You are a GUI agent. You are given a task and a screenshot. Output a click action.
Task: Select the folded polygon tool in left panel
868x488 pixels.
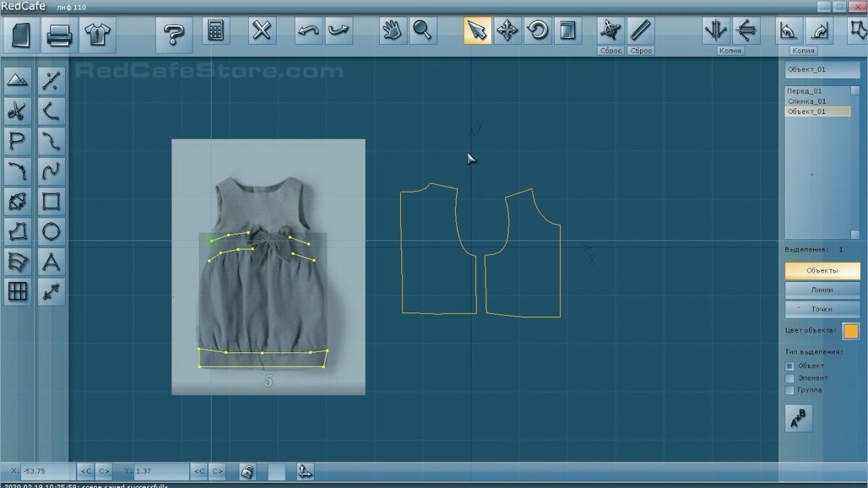pyautogui.click(x=18, y=201)
